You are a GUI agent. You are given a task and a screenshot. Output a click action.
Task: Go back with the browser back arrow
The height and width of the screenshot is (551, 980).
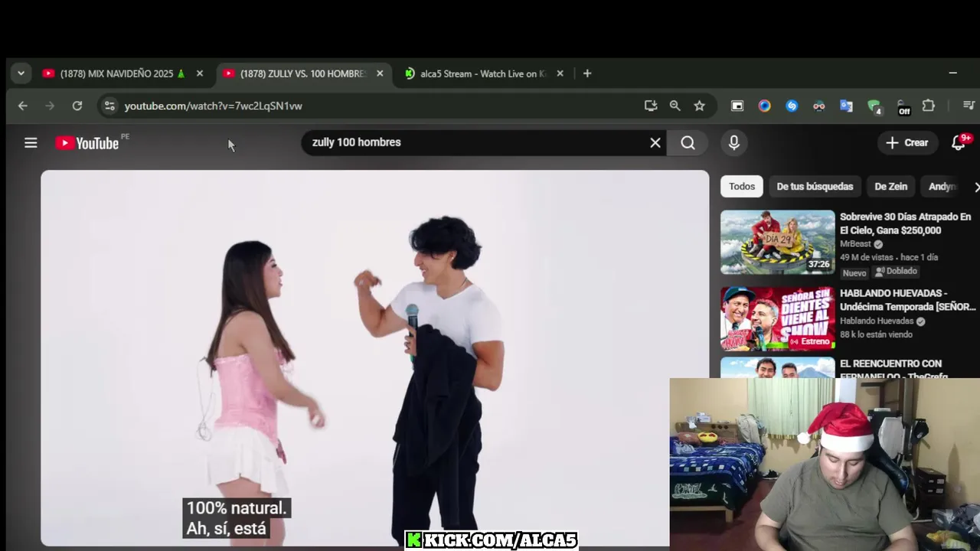coord(22,106)
